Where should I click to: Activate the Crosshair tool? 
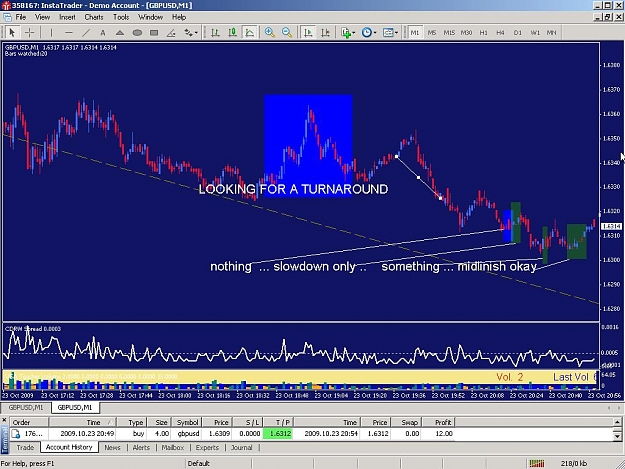coord(29,32)
